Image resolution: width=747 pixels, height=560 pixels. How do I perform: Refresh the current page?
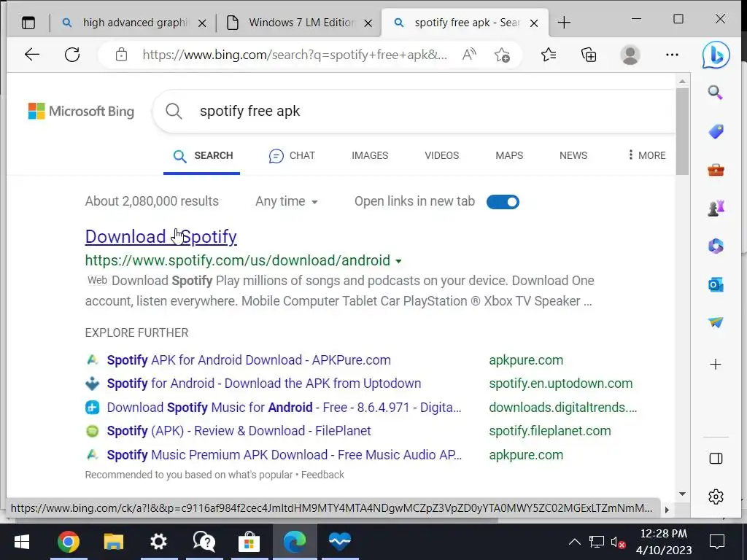point(72,55)
